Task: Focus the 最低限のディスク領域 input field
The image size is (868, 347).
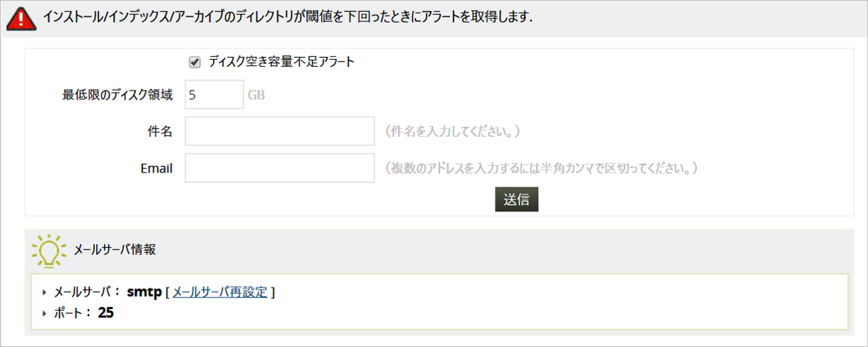Action: (x=214, y=95)
